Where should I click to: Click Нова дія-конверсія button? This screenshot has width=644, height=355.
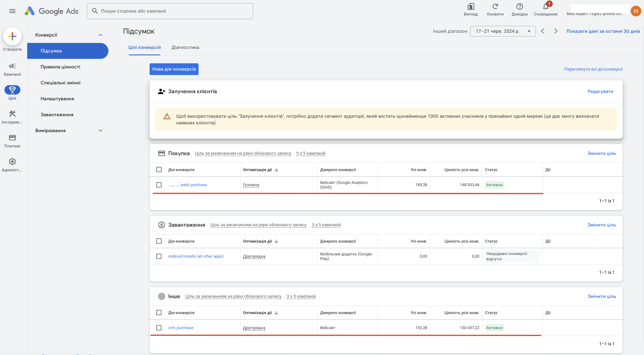pyautogui.click(x=174, y=69)
